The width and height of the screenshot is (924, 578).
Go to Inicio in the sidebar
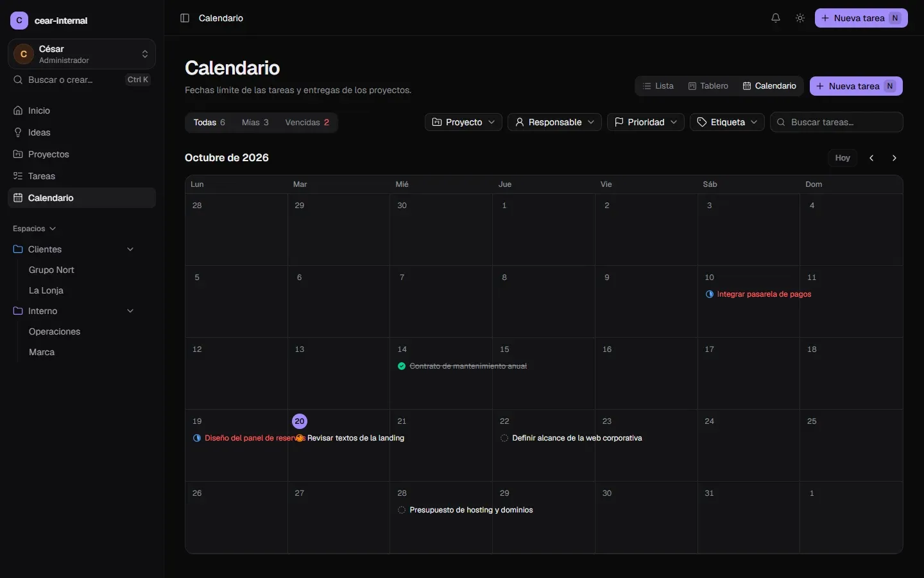[x=81, y=110]
